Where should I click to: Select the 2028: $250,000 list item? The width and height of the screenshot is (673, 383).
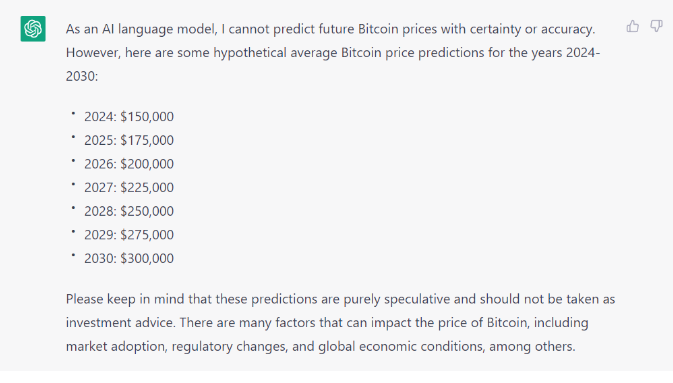pos(129,211)
